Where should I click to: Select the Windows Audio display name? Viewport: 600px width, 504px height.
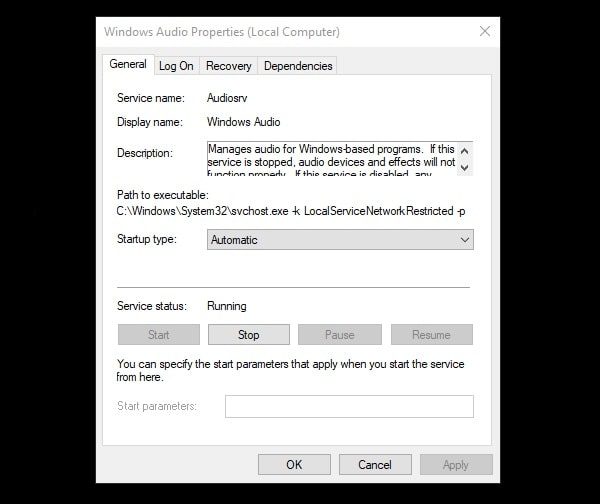[244, 122]
